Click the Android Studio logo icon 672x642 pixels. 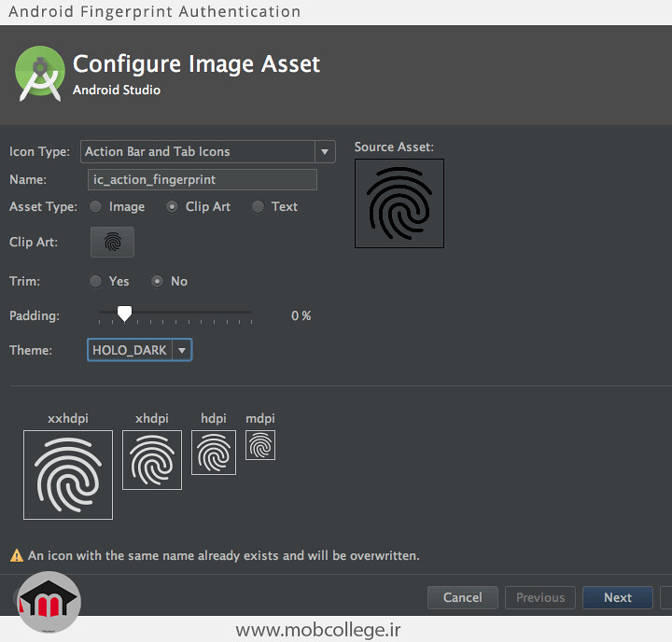point(40,74)
